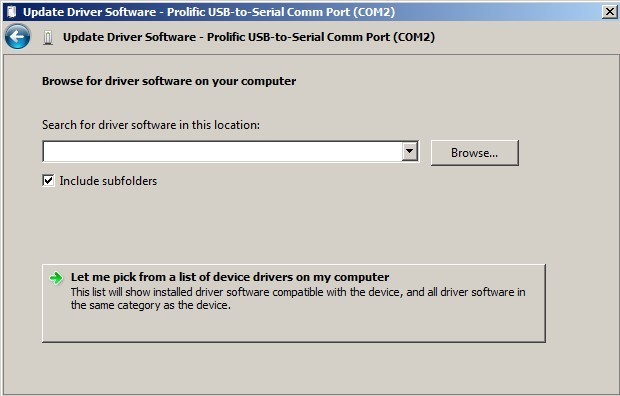Close the Update Driver Software window
The image size is (620, 396).
(x=610, y=12)
